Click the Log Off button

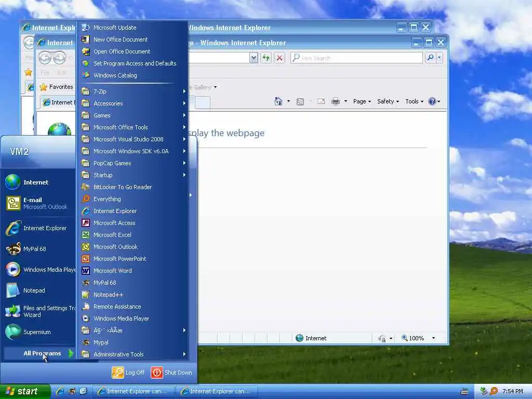tap(129, 373)
